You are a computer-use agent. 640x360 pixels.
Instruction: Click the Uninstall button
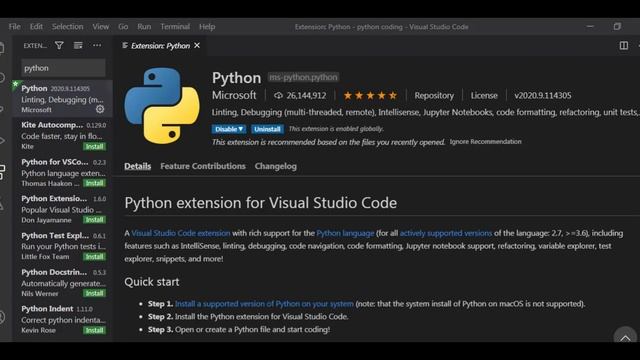tap(267, 129)
